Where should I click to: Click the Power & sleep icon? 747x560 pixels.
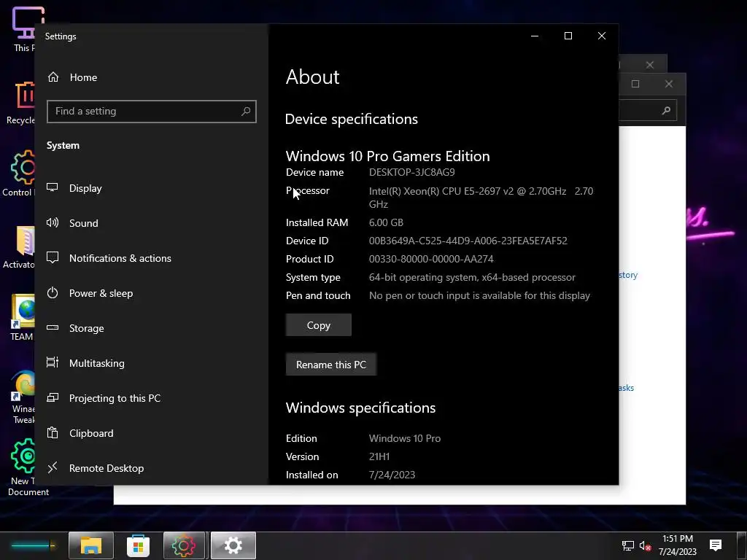(53, 293)
